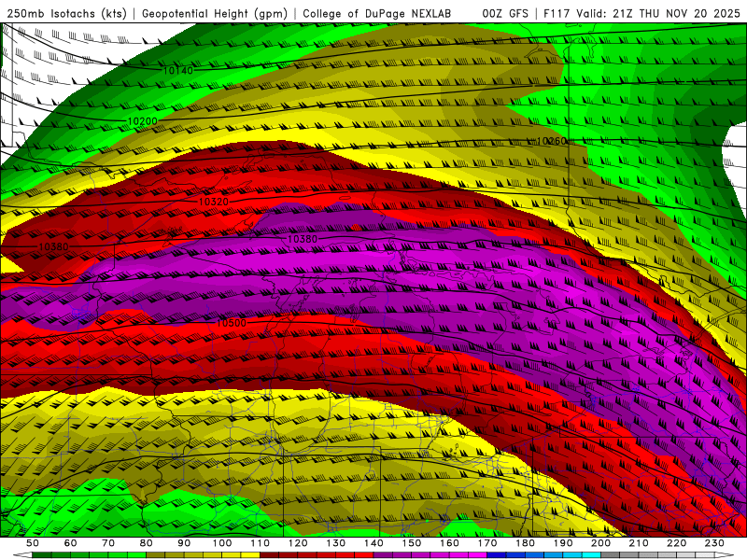Click the 120 knot legend value

pos(298,543)
